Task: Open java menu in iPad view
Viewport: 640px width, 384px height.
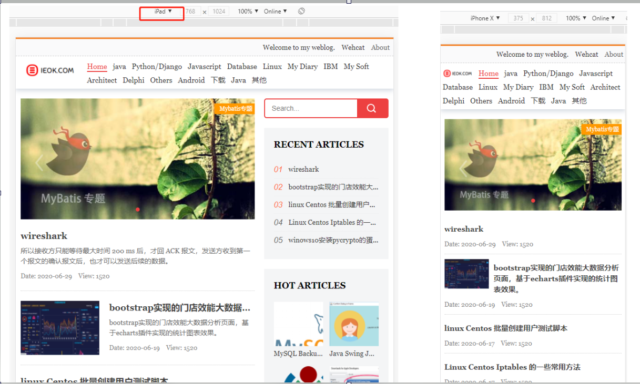Action: (119, 67)
